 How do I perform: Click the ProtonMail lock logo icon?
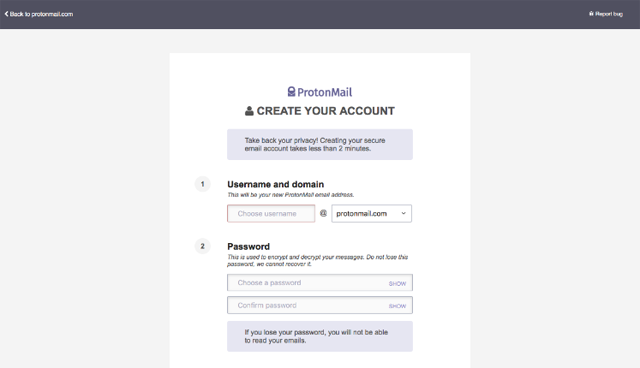pos(291,91)
